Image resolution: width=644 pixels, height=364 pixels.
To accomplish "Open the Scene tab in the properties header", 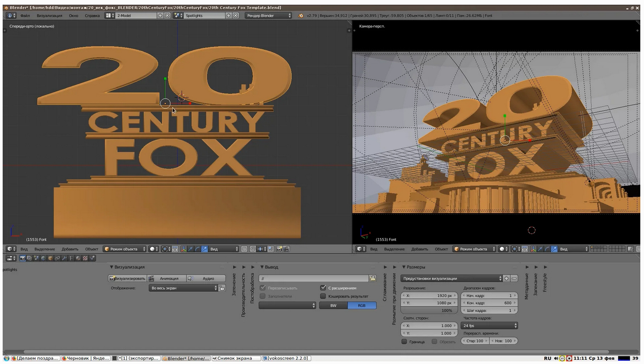I will 36,258.
